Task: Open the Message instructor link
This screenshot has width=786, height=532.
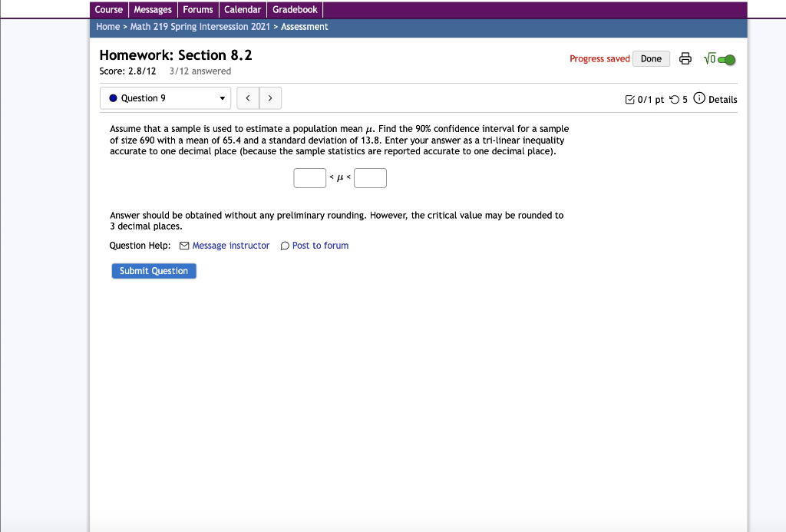Action: 230,245
